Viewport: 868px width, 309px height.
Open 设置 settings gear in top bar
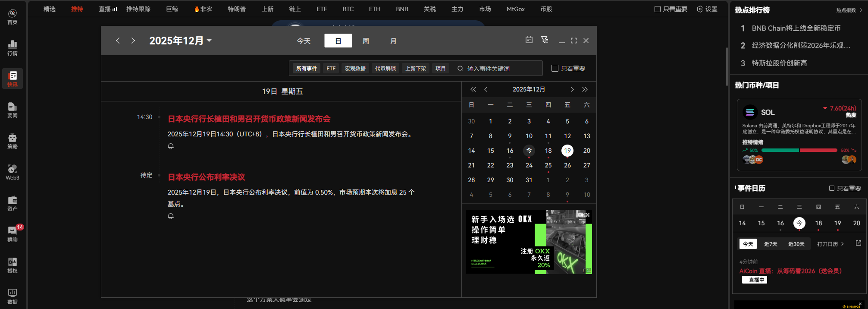[x=707, y=9]
